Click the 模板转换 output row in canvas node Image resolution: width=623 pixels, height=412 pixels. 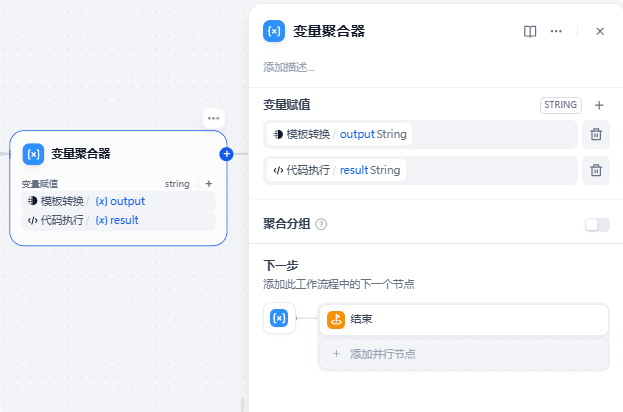pyautogui.click(x=118, y=201)
